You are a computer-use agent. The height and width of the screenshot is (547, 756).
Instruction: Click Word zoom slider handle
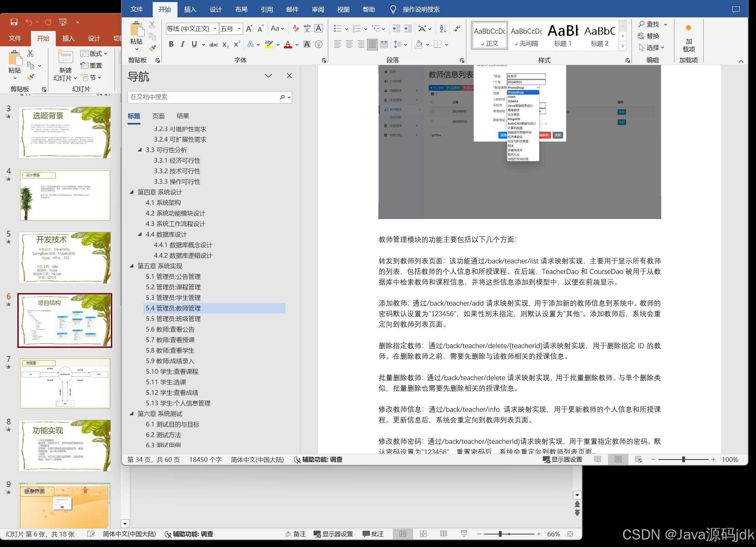coord(683,459)
